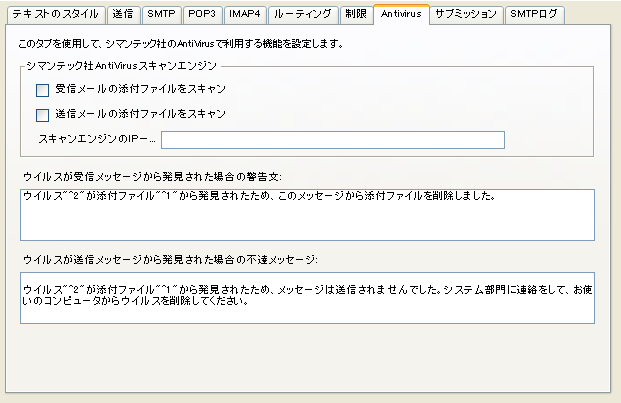Select the 制限 tab
The image size is (621, 403).
point(354,15)
